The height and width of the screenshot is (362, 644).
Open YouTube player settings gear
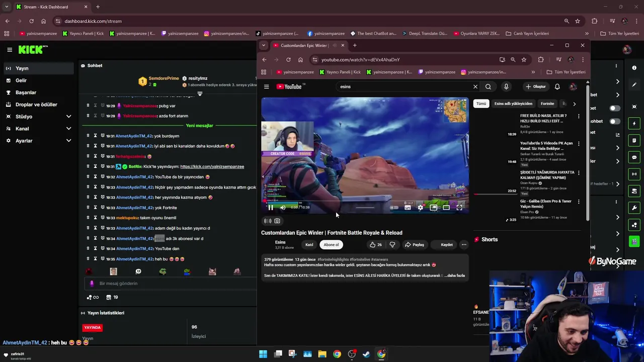pos(421,207)
